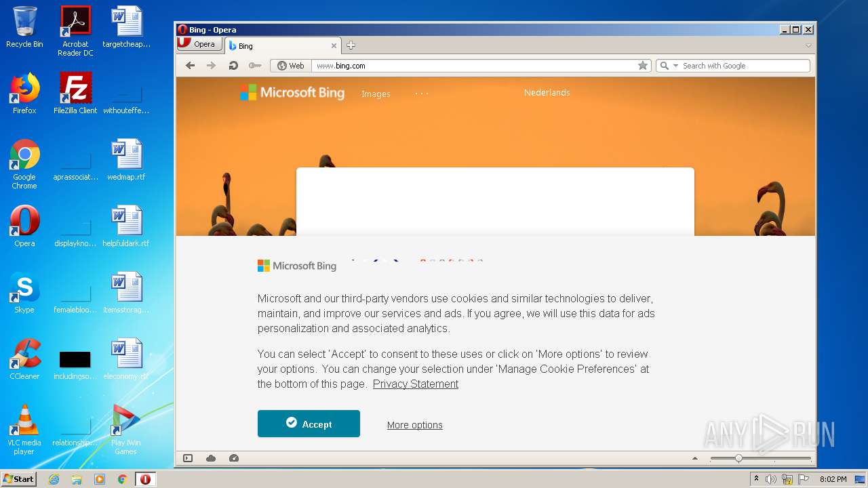Open the Windows Start menu

click(x=19, y=479)
